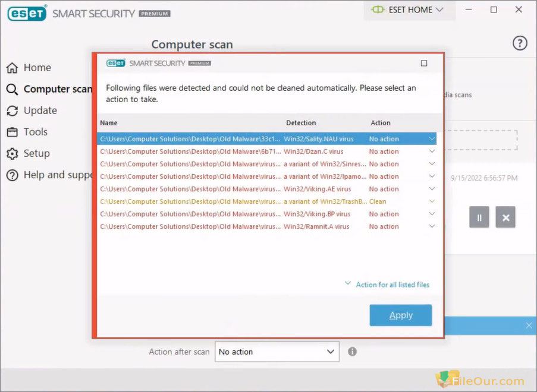Open Update section in sidebar
Screen dimensions: 537x392
point(40,111)
